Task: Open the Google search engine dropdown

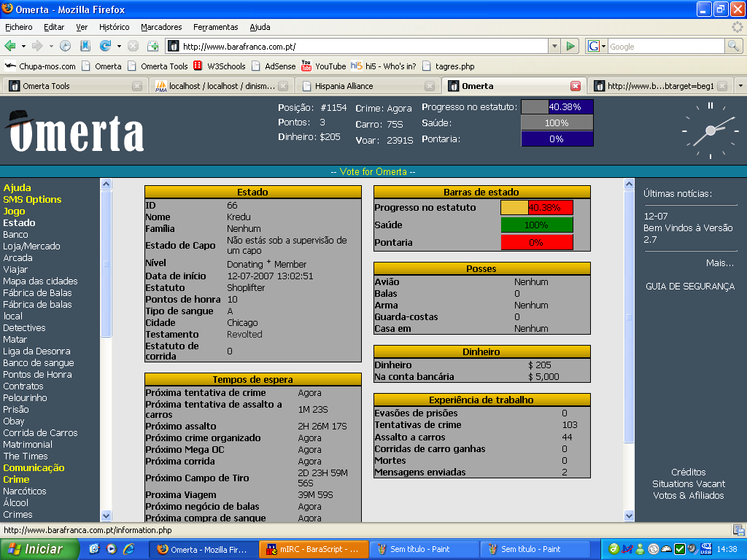Action: tap(596, 46)
